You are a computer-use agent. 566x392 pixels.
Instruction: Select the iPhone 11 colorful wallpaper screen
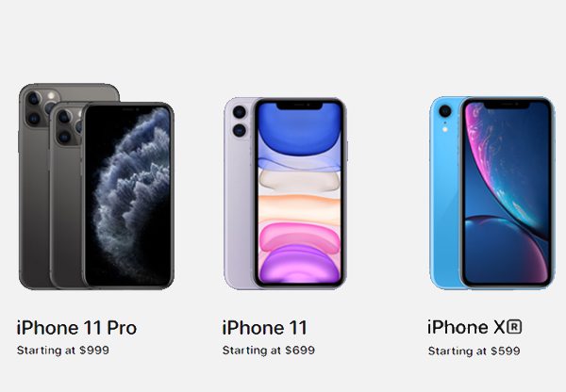pos(300,192)
